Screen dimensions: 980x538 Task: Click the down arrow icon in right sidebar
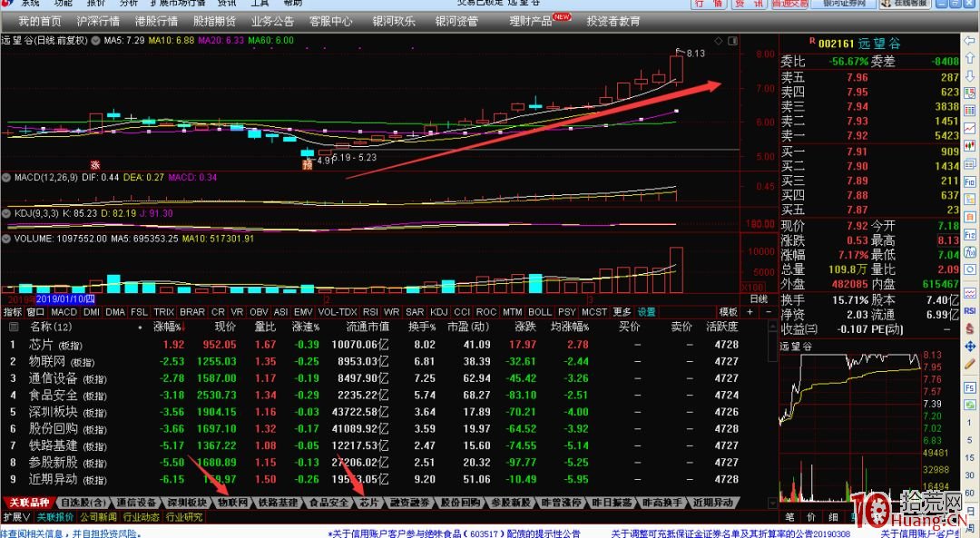click(x=969, y=76)
